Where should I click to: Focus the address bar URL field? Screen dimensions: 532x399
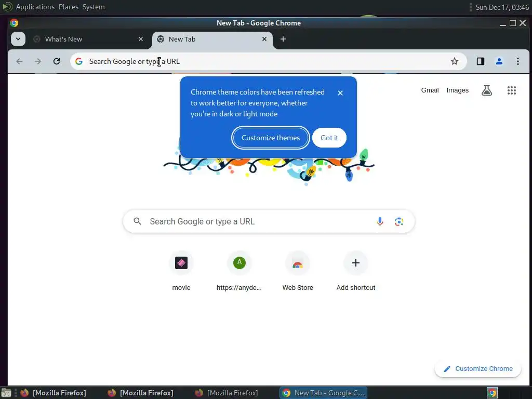coord(268,61)
